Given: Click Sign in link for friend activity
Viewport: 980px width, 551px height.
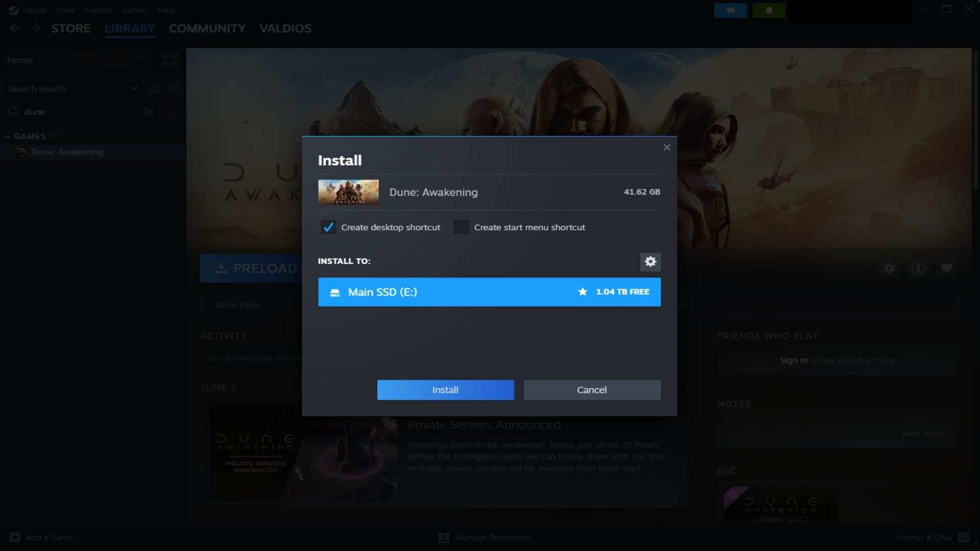Looking at the screenshot, I should [x=793, y=360].
